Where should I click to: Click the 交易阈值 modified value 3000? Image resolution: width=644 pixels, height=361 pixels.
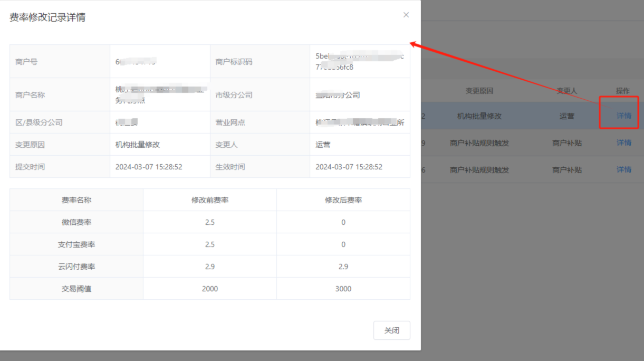point(343,289)
